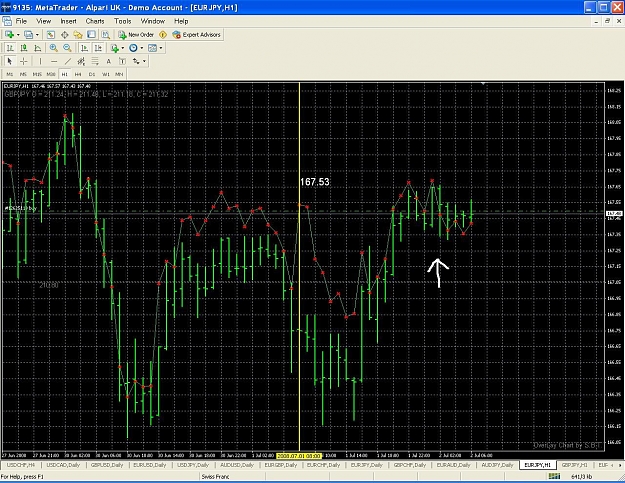The image size is (625, 483).
Task: Toggle the Terminal window icon
Action: pyautogui.click(x=91, y=35)
